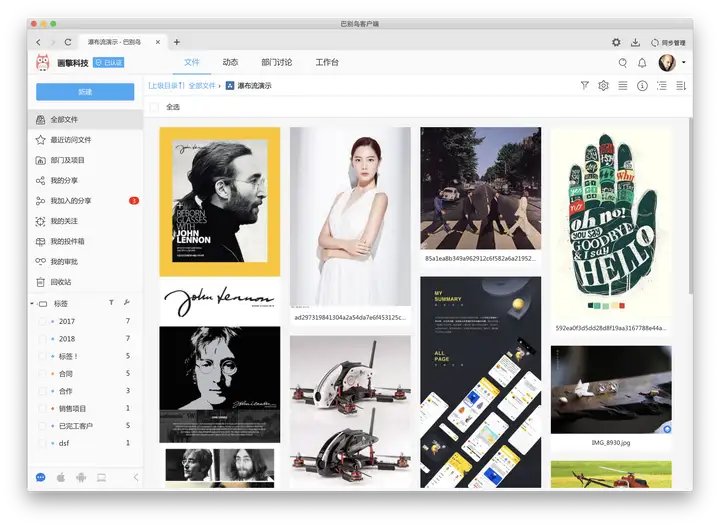The width and height of the screenshot is (720, 527).
Task: Collapse the 标签 section triangle
Action: [32, 303]
